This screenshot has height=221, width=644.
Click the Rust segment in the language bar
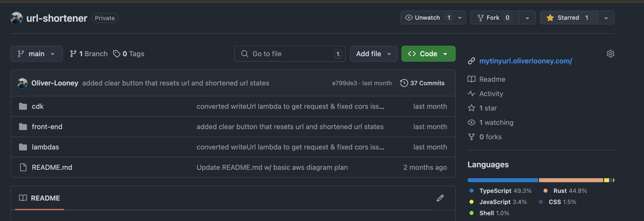click(570, 180)
